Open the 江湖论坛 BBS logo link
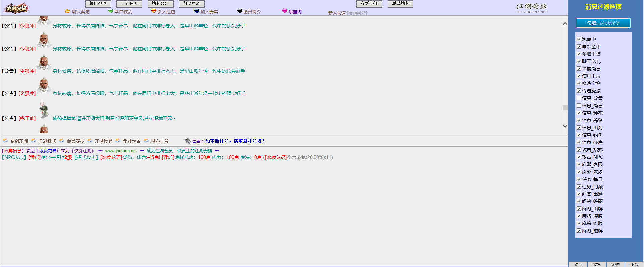Image resolution: width=644 pixels, height=267 pixels. pos(532,8)
